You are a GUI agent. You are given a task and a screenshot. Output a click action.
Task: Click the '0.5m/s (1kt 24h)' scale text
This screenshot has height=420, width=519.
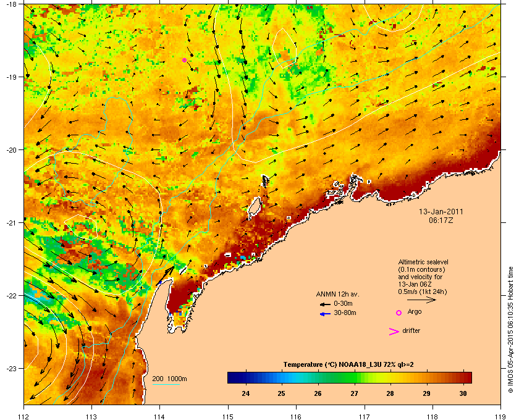[x=423, y=292]
